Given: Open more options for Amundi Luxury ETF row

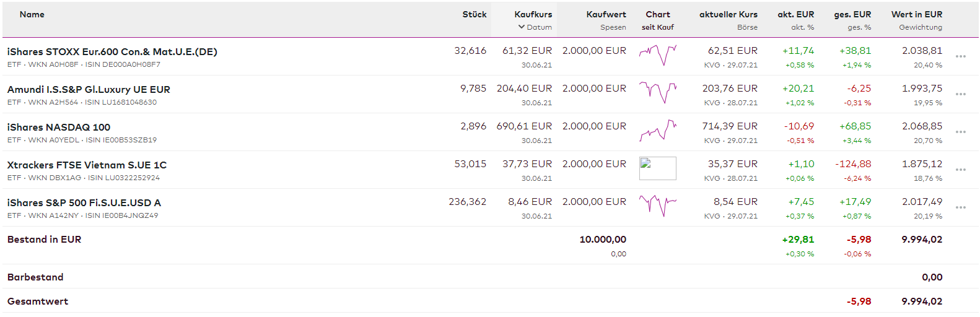Looking at the screenshot, I should (961, 94).
